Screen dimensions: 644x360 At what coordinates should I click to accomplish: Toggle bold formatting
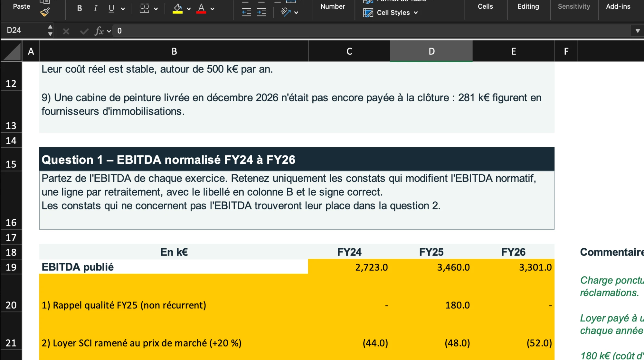(x=80, y=8)
